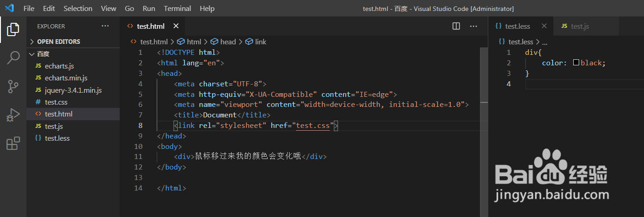
Task: Switch to the test.js tab
Action: tap(580, 26)
